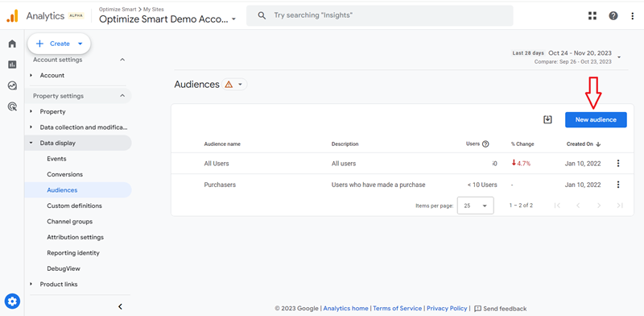Open Conversions under Data display
Image resolution: width=644 pixels, height=316 pixels.
pos(65,174)
